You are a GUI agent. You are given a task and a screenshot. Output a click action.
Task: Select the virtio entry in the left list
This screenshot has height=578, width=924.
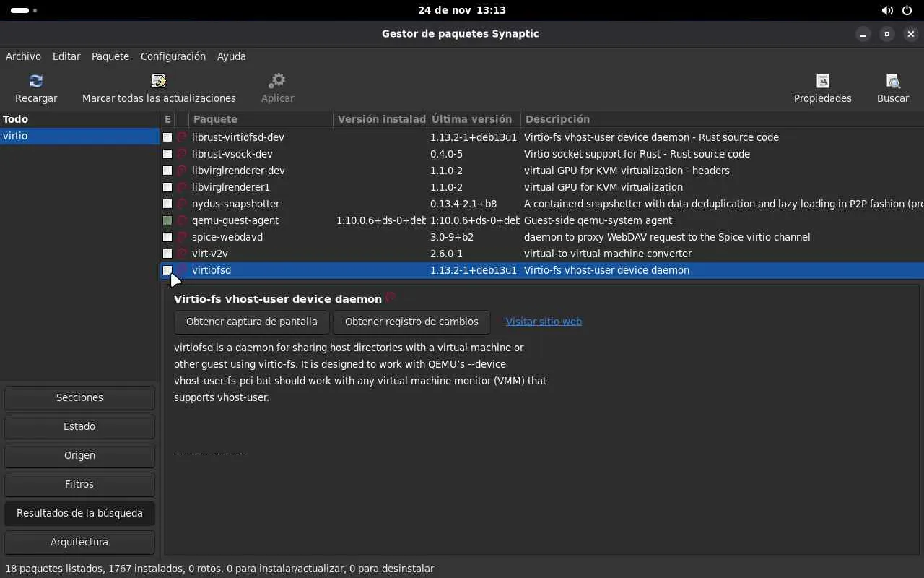(x=15, y=136)
